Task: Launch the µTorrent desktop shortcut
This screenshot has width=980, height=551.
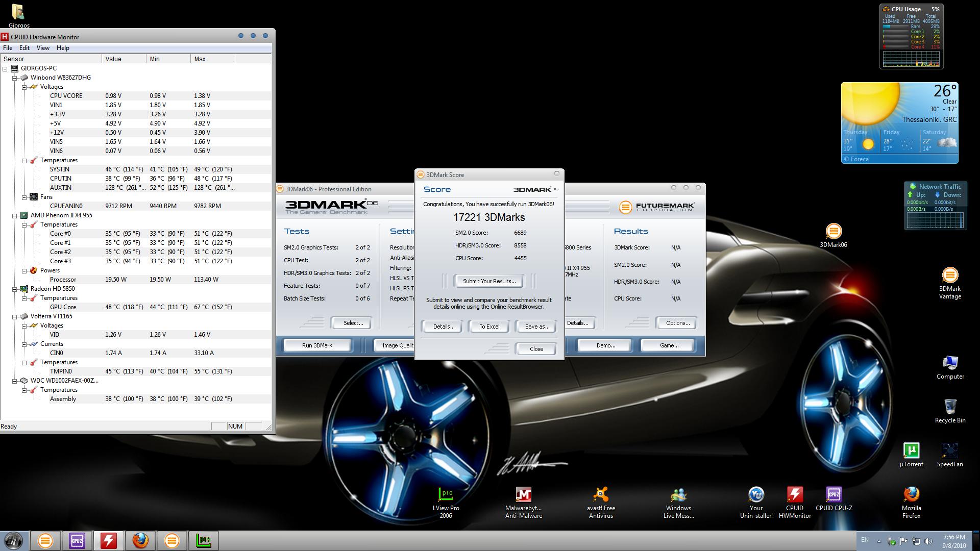Action: pos(911,455)
